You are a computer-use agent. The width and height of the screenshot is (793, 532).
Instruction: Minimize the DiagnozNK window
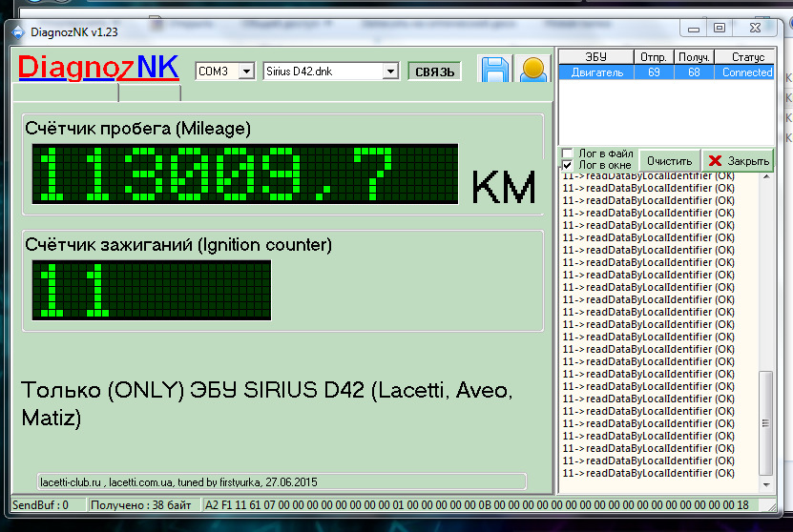tap(694, 29)
